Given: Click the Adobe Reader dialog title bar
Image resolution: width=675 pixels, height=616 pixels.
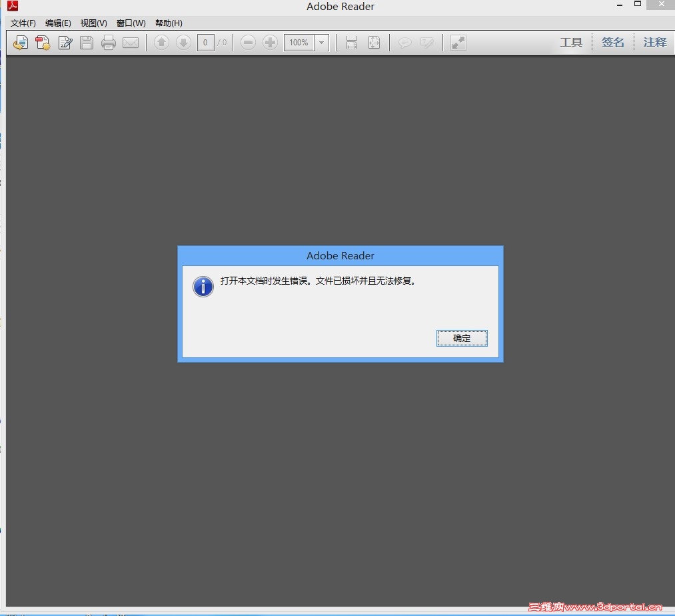Looking at the screenshot, I should coord(340,255).
